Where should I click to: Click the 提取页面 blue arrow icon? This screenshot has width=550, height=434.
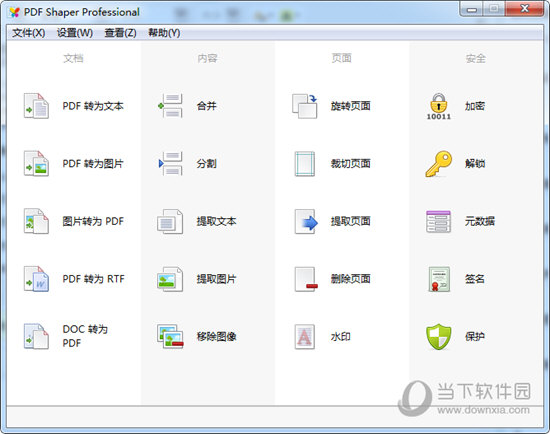pyautogui.click(x=306, y=221)
